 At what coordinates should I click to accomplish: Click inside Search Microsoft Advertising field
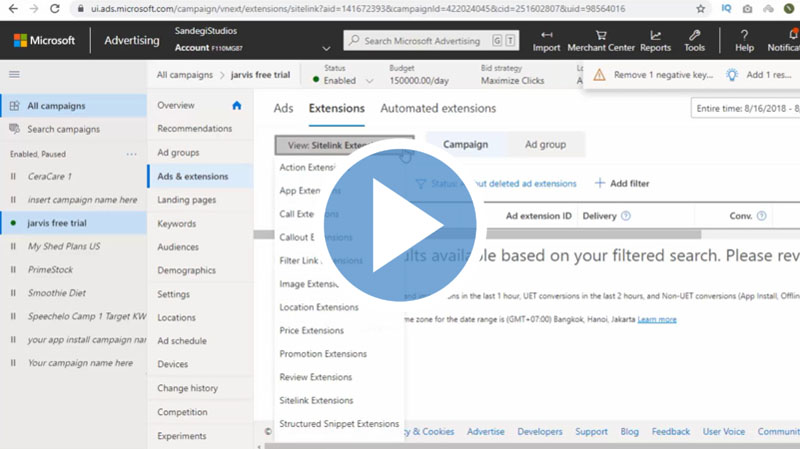431,41
